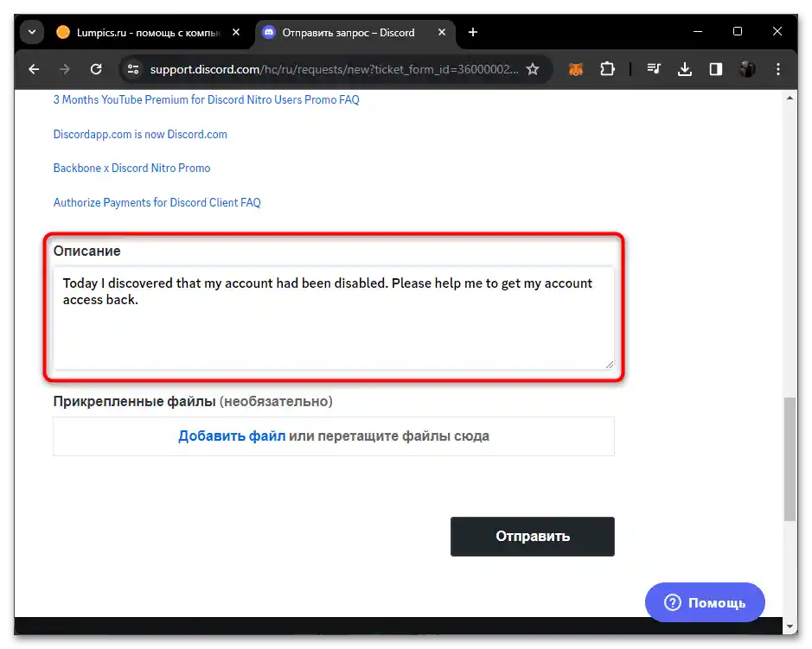The width and height of the screenshot is (812, 649).
Task: Bookmark this page with the star
Action: [x=533, y=69]
